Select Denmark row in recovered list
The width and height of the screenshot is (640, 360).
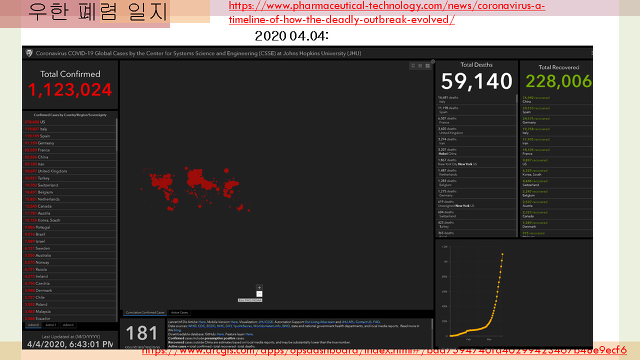[557, 224]
